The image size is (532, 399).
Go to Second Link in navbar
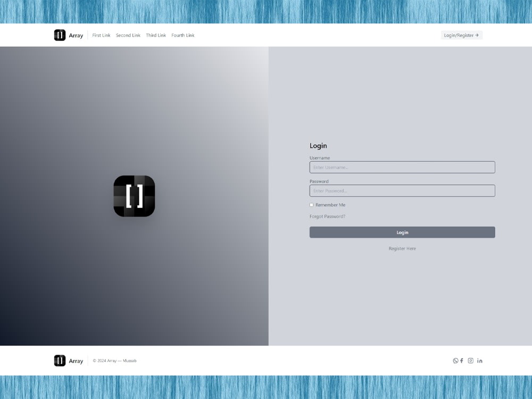tap(128, 35)
